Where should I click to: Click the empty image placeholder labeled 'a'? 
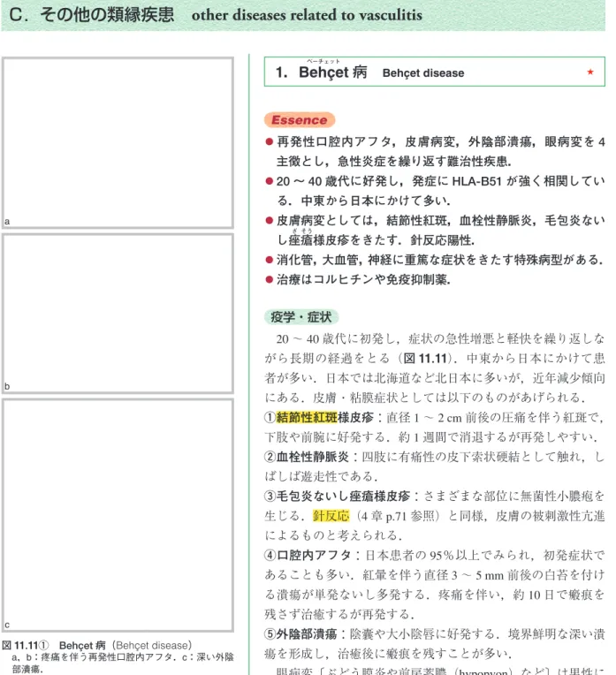(x=118, y=142)
